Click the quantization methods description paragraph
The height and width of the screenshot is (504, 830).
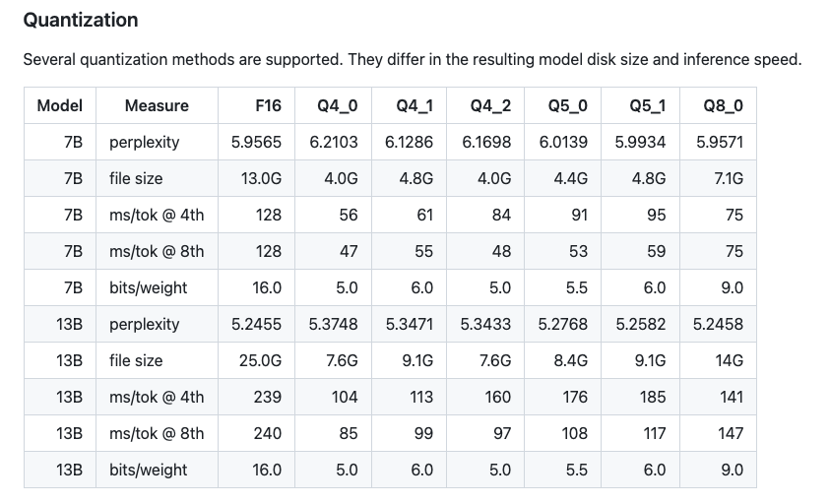[412, 60]
